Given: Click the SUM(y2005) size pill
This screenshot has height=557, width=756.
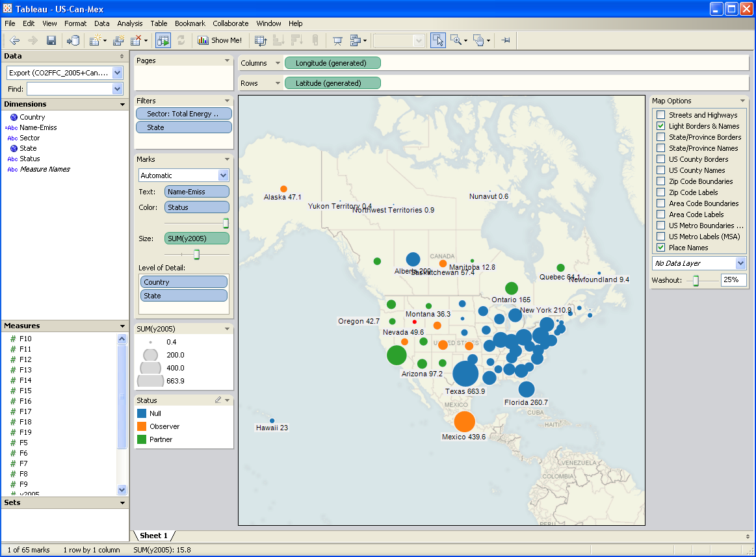Looking at the screenshot, I should tap(197, 239).
